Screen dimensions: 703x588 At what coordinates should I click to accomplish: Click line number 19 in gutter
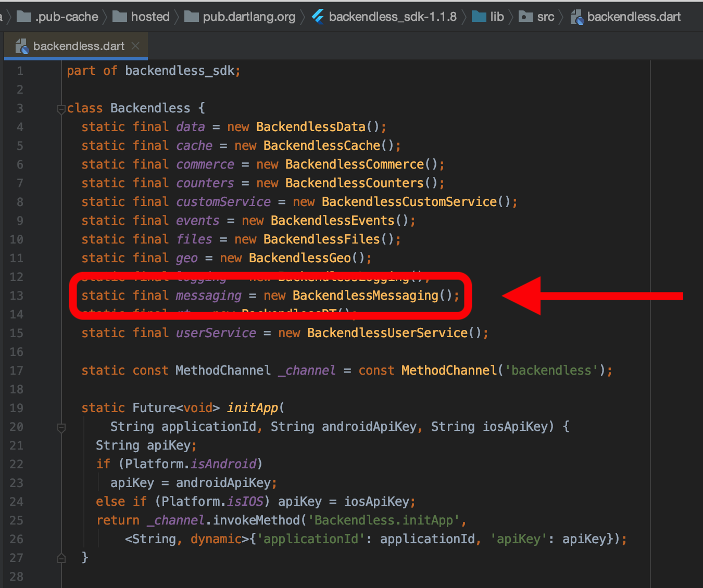click(17, 408)
